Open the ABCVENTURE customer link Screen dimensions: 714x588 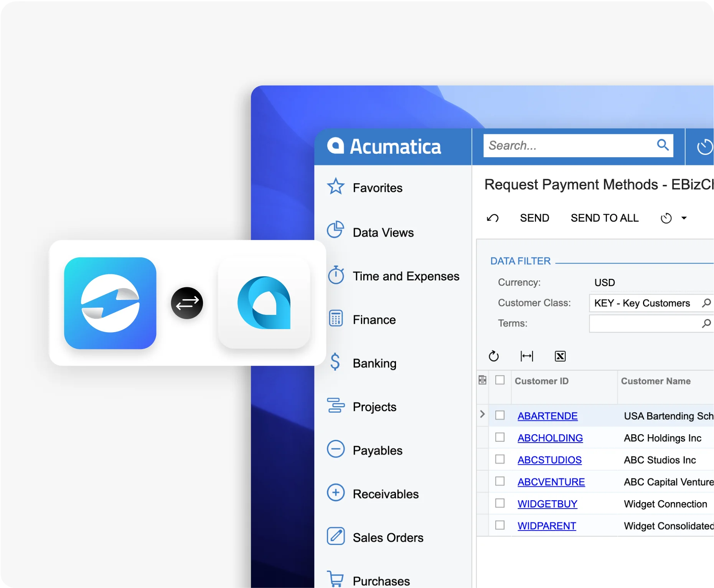(551, 482)
